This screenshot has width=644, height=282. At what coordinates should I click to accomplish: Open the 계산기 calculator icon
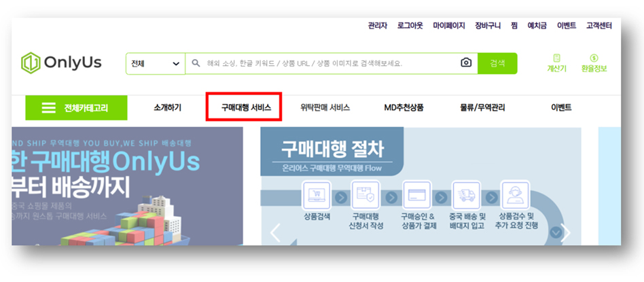pyautogui.click(x=556, y=58)
